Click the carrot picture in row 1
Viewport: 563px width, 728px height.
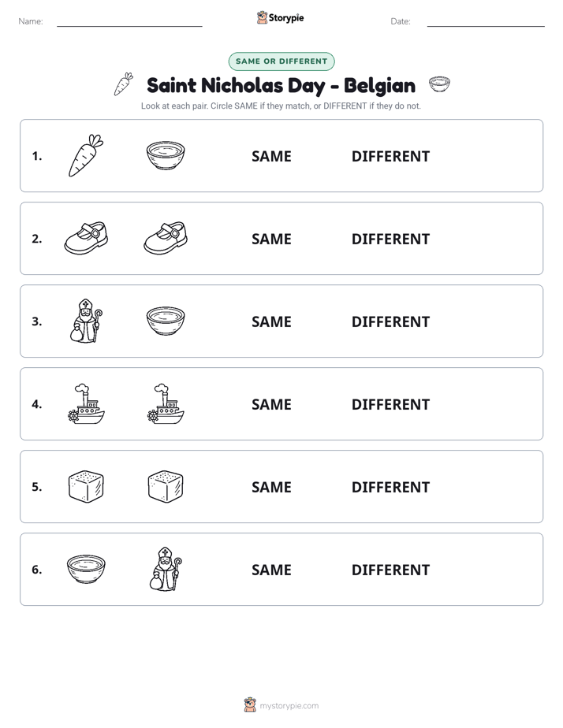(86, 155)
